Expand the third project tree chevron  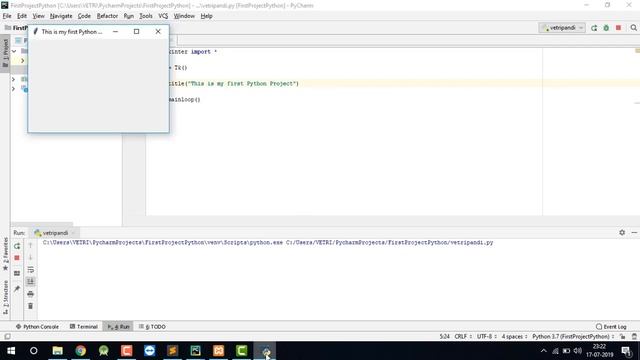(13, 79)
